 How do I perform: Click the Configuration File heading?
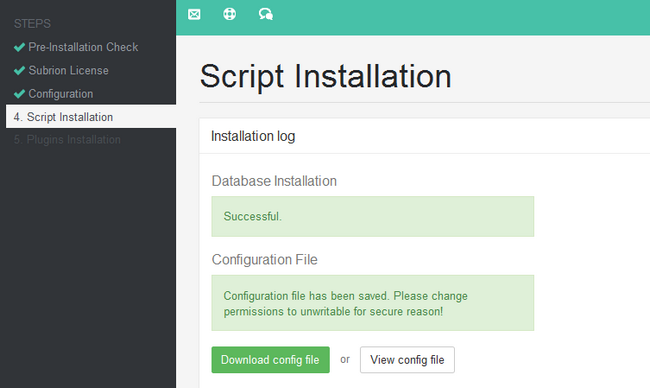click(x=264, y=259)
